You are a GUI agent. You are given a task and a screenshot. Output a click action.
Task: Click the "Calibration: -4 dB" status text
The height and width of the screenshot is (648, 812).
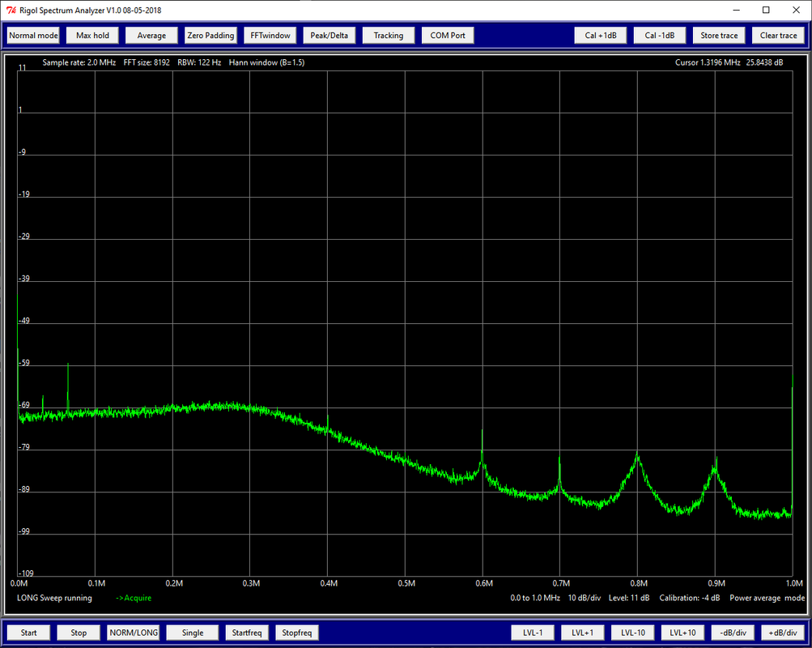pos(689,598)
